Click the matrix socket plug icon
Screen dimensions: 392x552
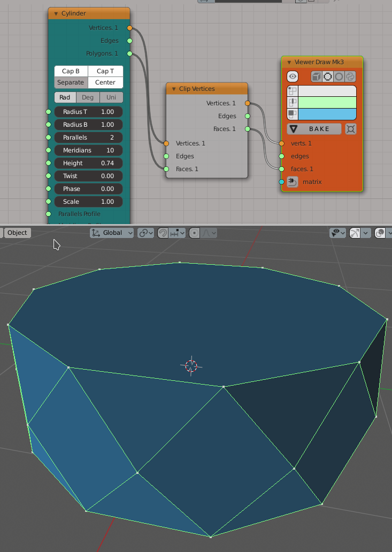point(293,182)
